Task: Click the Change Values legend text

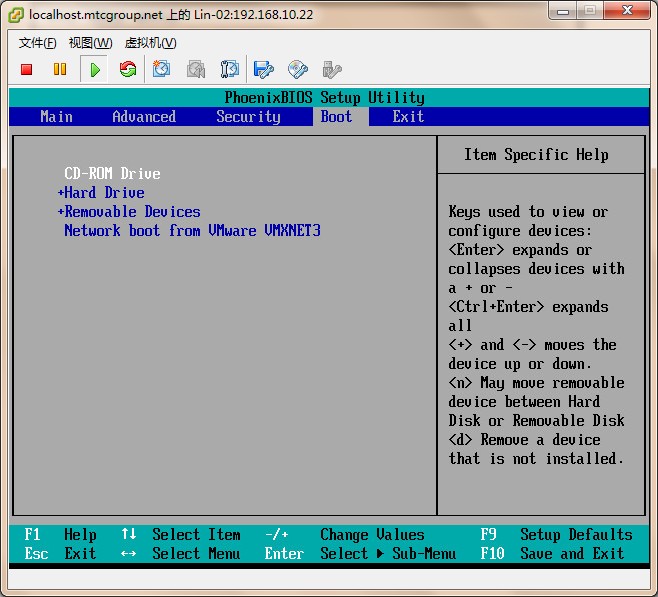Action: pyautogui.click(x=372, y=534)
